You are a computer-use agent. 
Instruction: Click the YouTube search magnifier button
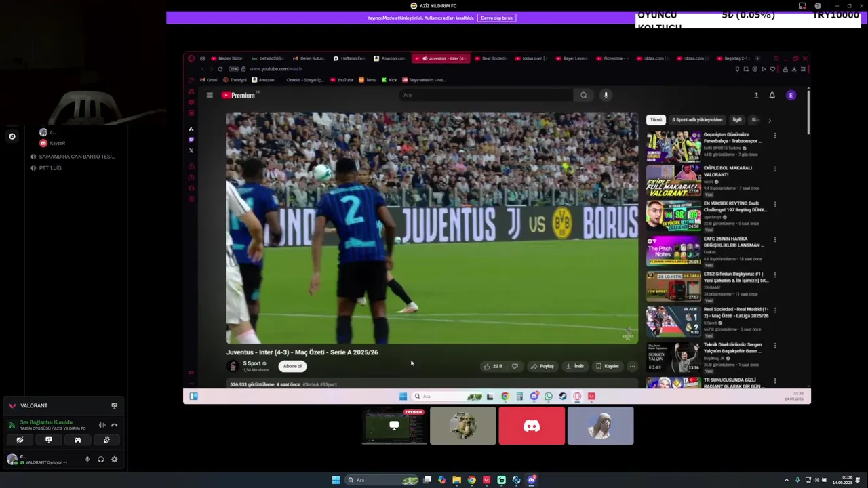[583, 95]
